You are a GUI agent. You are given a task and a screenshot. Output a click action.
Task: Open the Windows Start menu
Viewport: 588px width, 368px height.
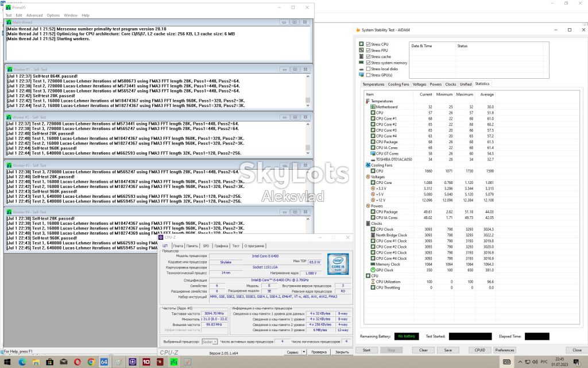tap(7, 362)
